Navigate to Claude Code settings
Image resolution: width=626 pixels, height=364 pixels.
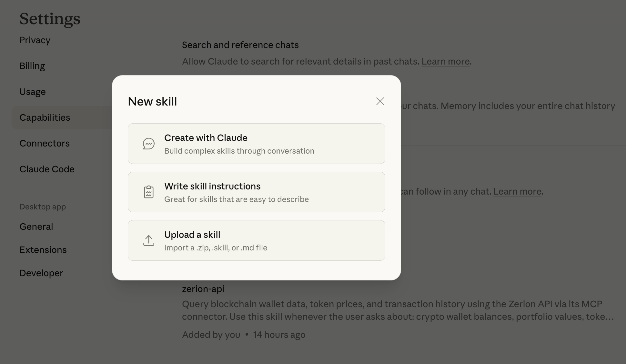[x=47, y=169]
